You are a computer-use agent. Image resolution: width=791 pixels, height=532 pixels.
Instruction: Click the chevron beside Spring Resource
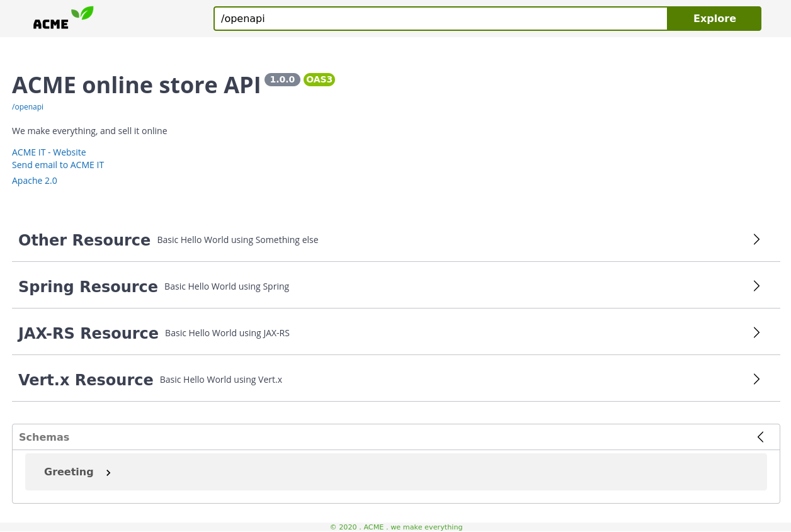(756, 286)
